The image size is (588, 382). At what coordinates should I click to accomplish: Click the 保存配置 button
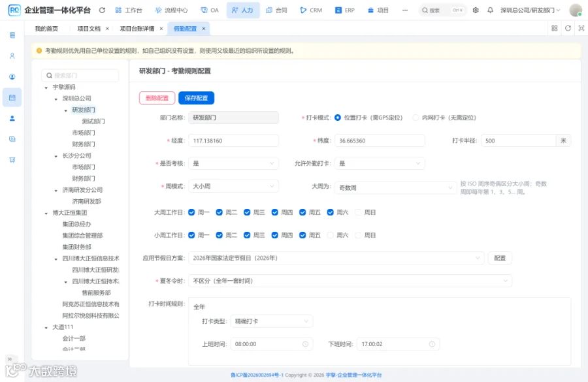coord(196,98)
